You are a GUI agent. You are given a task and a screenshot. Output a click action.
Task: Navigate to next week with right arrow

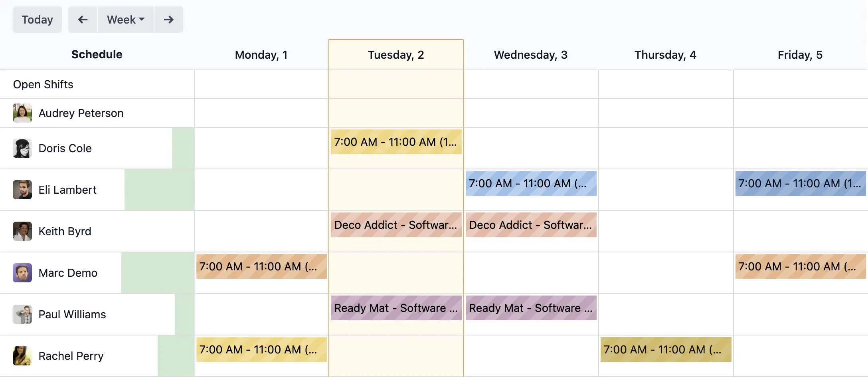pyautogui.click(x=168, y=19)
